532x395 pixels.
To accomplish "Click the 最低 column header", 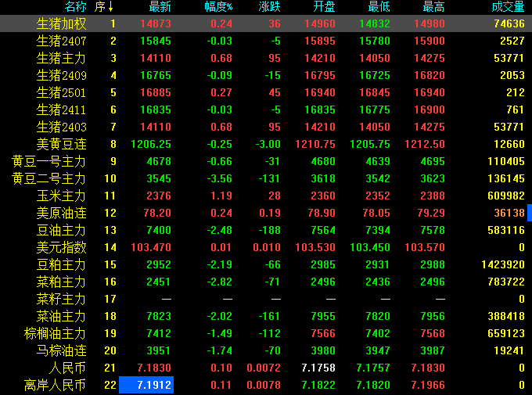I will pyautogui.click(x=379, y=6).
